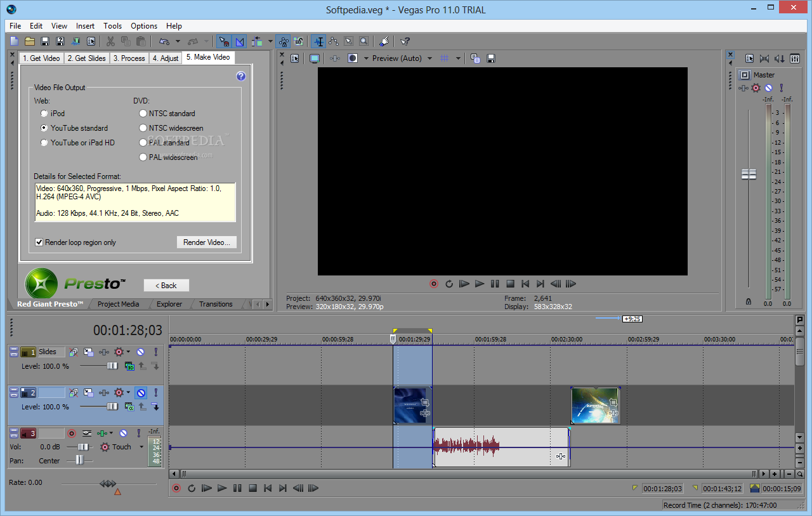Click the New project toolbar icon
Image resolution: width=812 pixels, height=516 pixels.
coord(14,41)
